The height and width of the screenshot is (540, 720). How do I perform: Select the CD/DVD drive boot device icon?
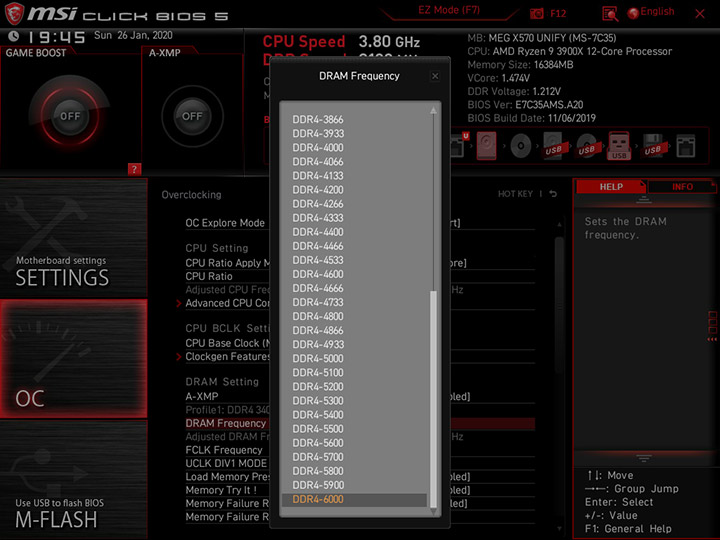(521, 146)
